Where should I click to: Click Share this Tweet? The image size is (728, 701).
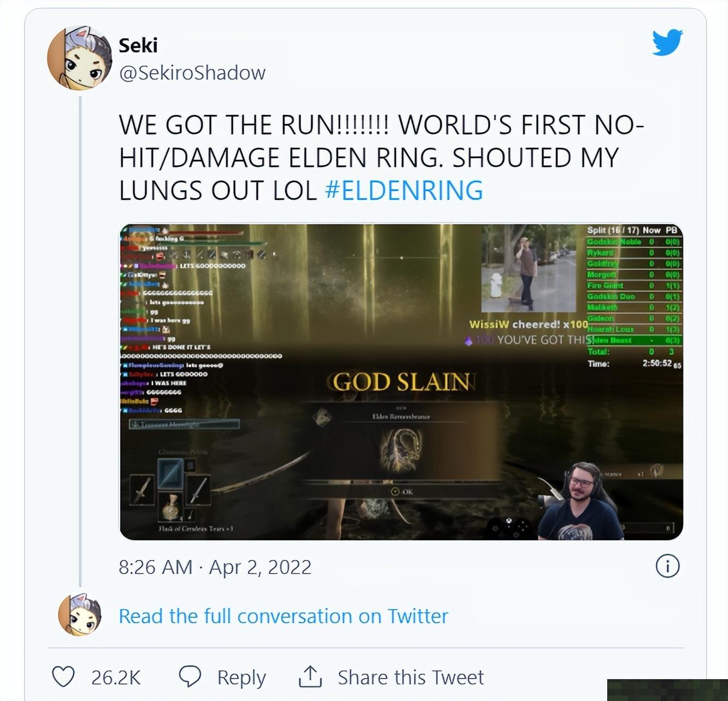[410, 677]
